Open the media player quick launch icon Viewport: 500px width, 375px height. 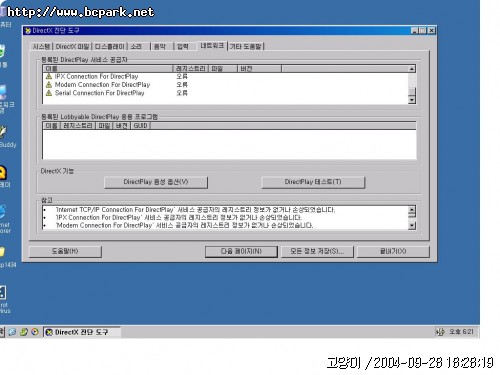coord(35,332)
